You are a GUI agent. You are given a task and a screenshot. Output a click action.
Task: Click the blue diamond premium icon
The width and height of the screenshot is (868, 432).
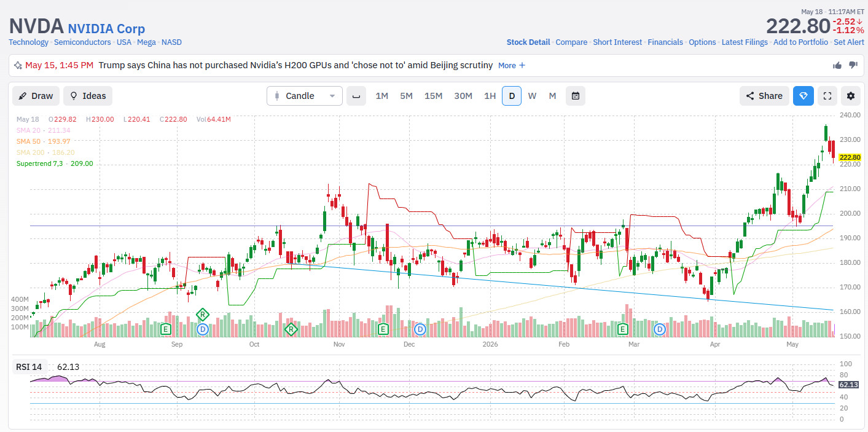click(x=803, y=96)
